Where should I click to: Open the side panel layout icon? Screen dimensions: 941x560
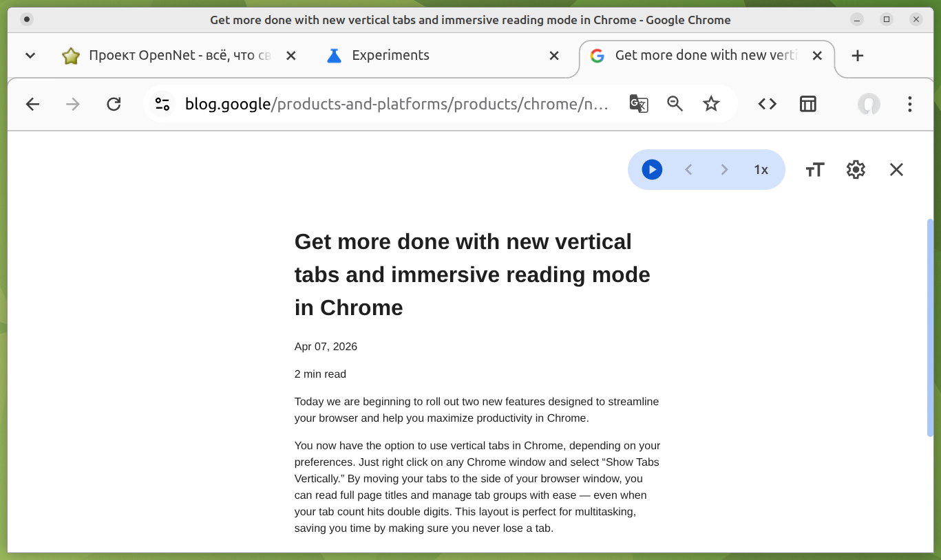807,104
